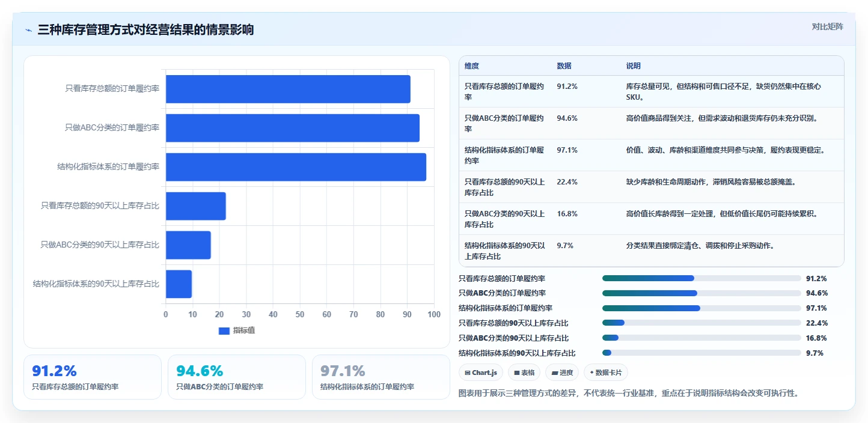Click table description starting 缺少库龄和生命周期
The image size is (868, 423).
tap(711, 182)
